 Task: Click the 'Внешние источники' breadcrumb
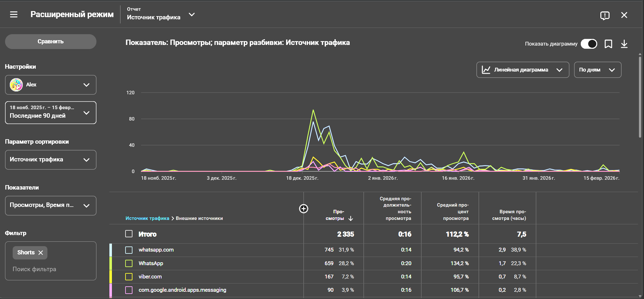tap(199, 218)
